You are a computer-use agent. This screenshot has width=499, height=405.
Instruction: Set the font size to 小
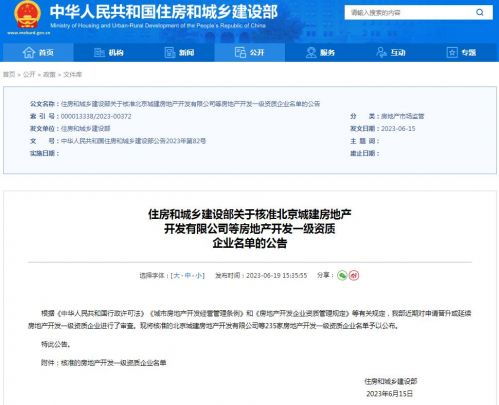pos(199,275)
